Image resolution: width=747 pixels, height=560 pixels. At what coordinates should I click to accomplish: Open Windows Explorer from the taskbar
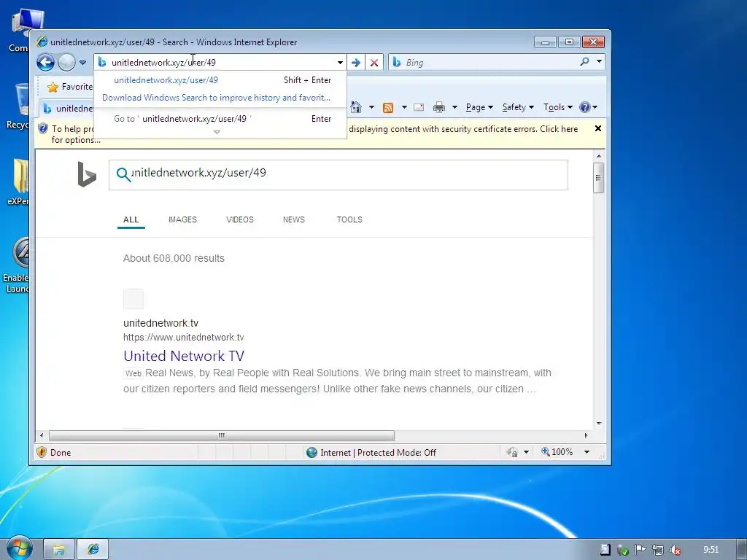pyautogui.click(x=59, y=550)
